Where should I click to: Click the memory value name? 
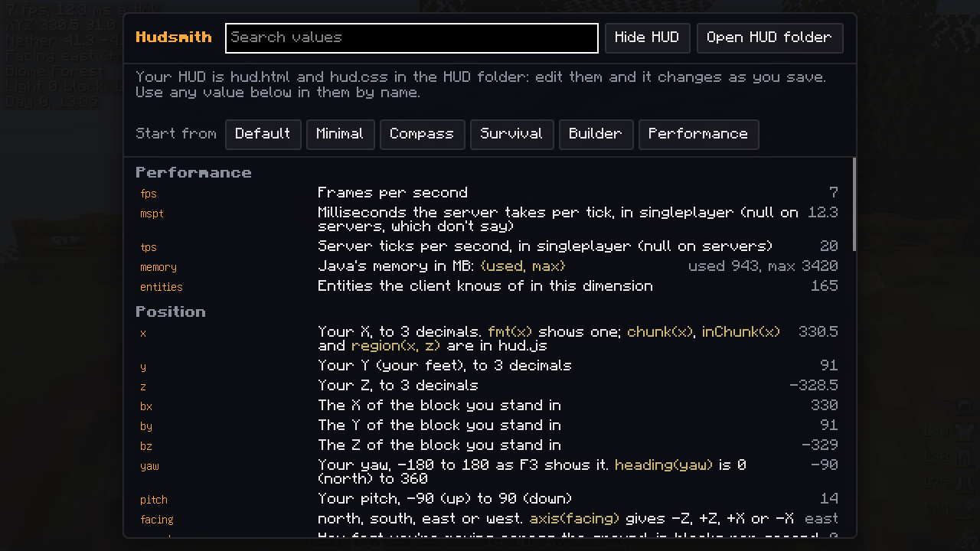(x=158, y=267)
